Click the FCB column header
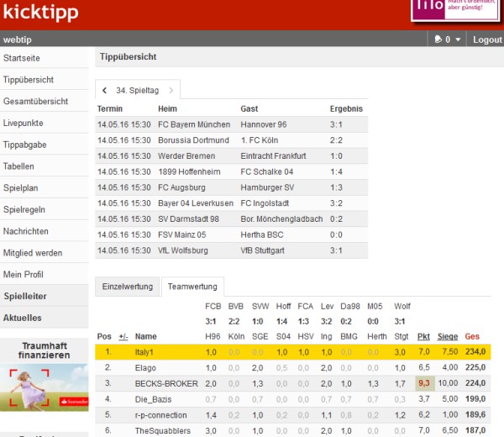This screenshot has height=437, width=504. pos(213,307)
